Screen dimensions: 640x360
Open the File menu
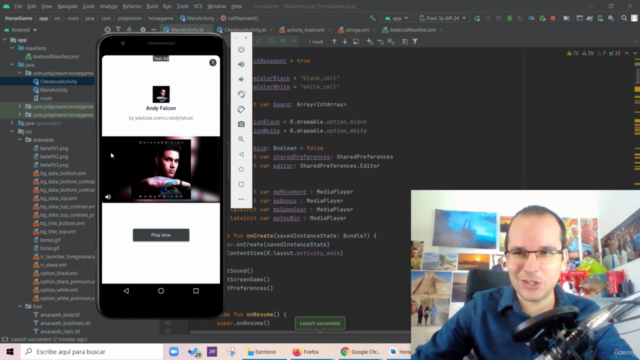[x=18, y=7]
